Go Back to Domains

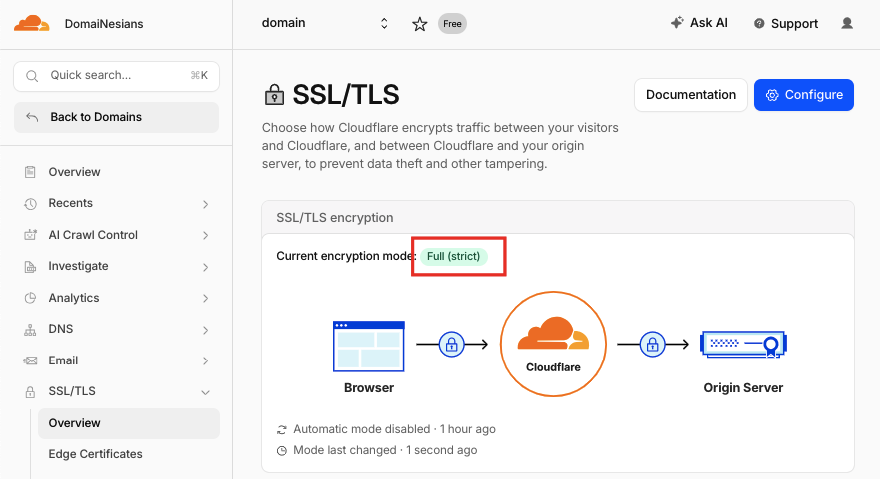point(116,117)
